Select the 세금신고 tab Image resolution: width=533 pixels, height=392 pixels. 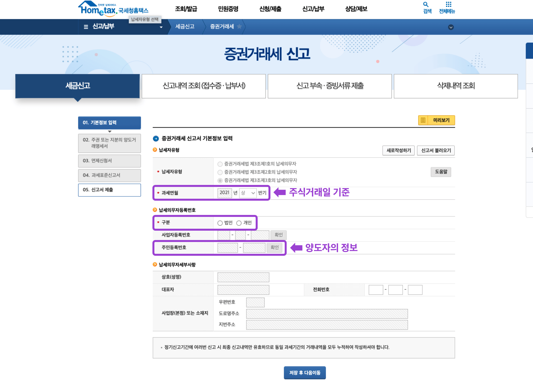pos(77,86)
